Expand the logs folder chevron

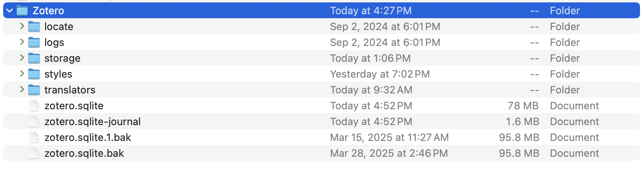pyautogui.click(x=22, y=42)
